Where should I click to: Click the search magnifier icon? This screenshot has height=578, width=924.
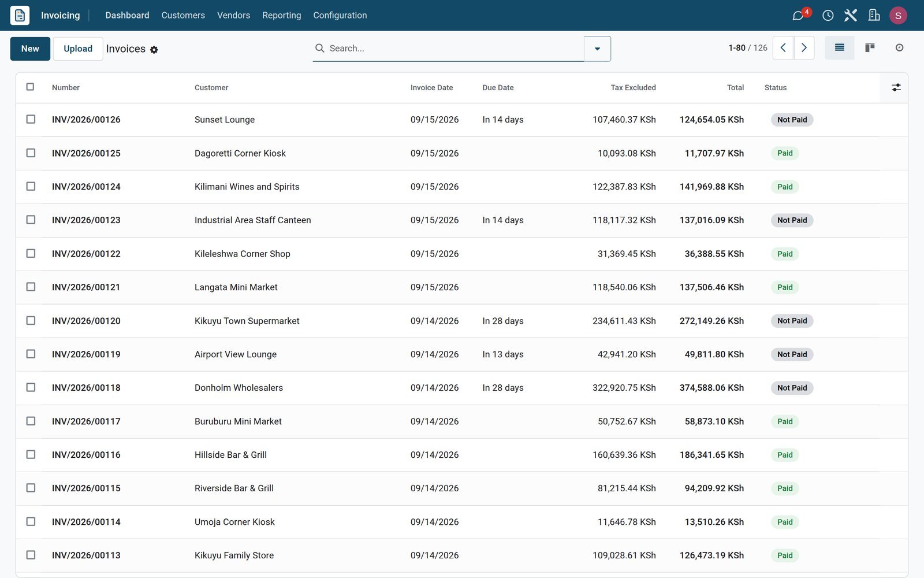click(319, 48)
